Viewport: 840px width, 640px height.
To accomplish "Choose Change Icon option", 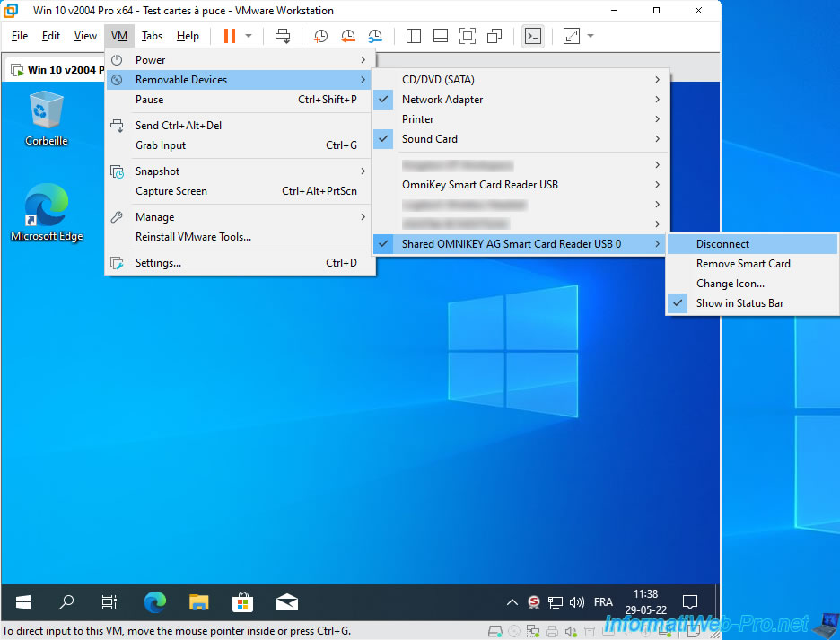I will (752, 284).
